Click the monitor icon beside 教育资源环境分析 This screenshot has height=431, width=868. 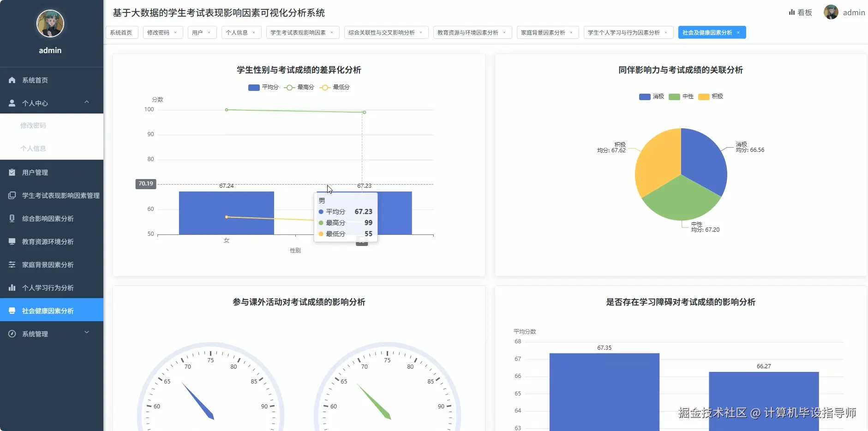[x=12, y=242]
